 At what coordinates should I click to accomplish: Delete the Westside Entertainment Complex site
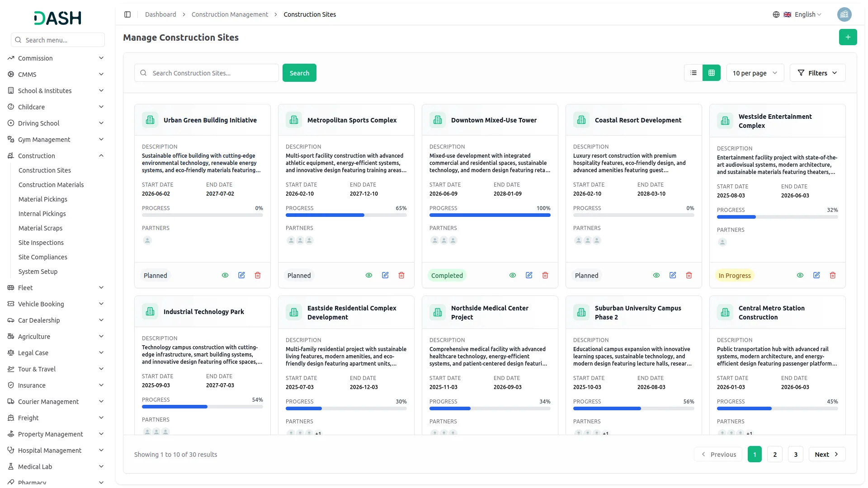(x=833, y=275)
